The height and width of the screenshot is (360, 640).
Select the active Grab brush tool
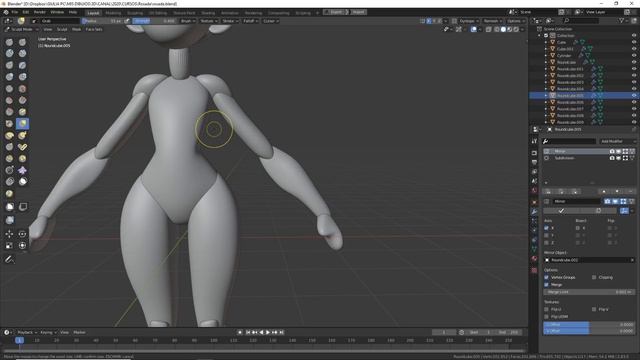point(22,123)
